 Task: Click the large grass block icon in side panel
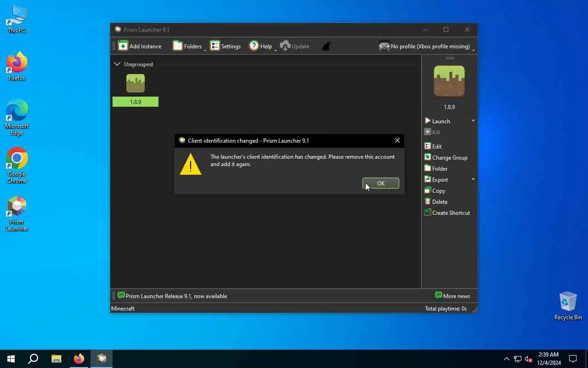tap(449, 81)
